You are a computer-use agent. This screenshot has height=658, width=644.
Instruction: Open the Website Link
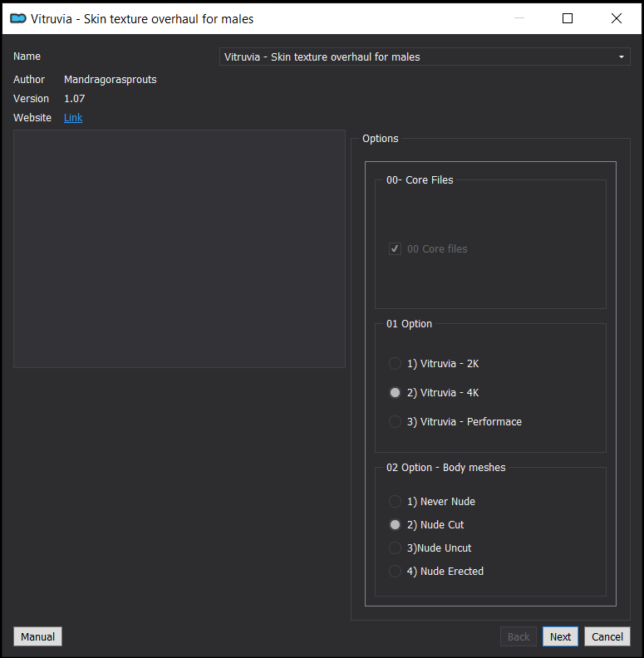pyautogui.click(x=73, y=117)
